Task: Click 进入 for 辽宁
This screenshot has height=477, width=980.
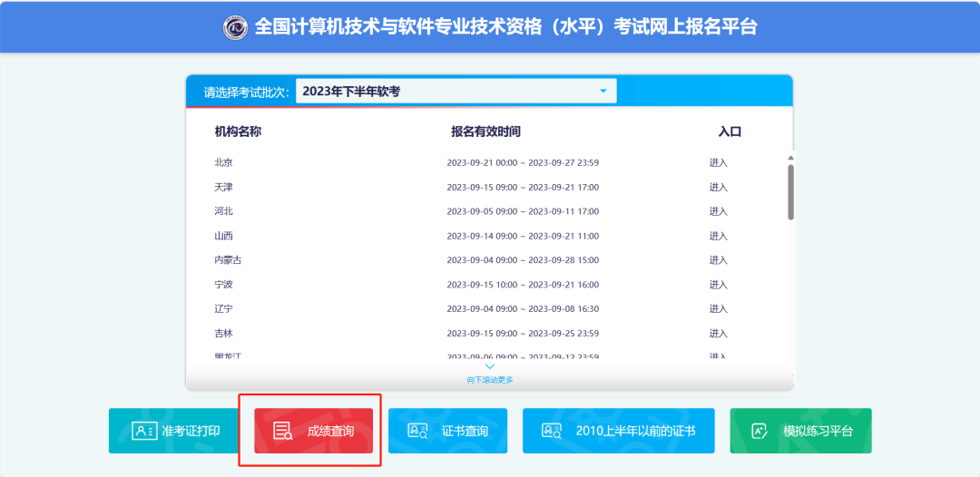Action: coord(719,309)
